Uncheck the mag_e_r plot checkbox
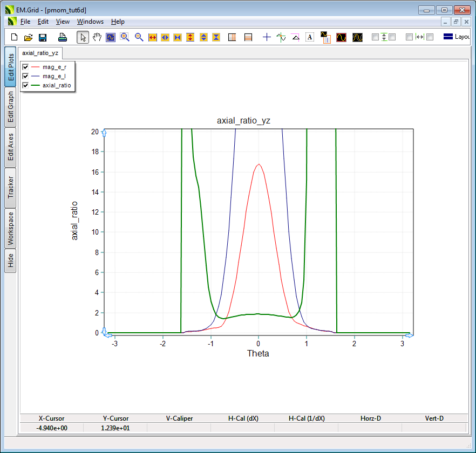The width and height of the screenshot is (476, 453). 25,67
